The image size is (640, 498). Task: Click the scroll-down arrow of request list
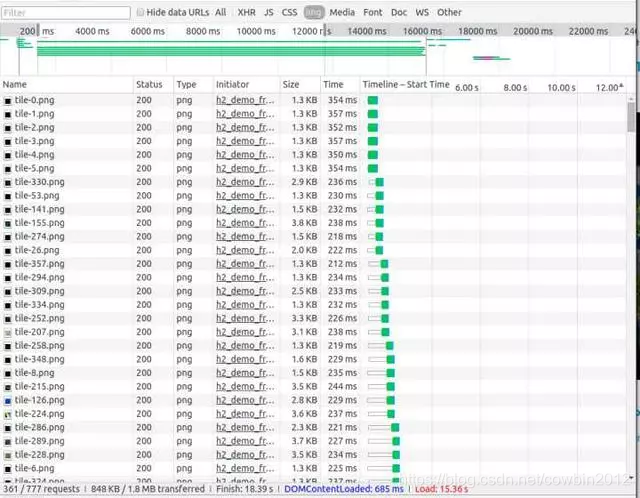pyautogui.click(x=631, y=477)
